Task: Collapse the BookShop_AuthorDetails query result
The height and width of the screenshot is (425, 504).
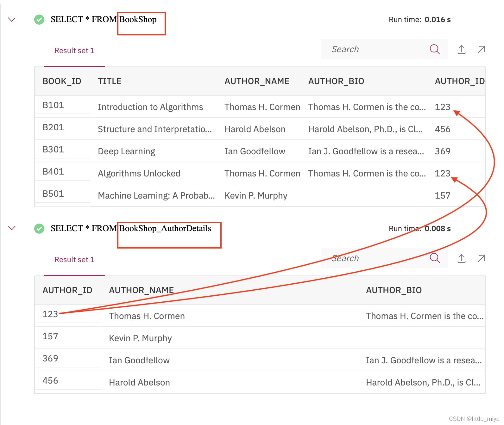Action: [x=12, y=228]
